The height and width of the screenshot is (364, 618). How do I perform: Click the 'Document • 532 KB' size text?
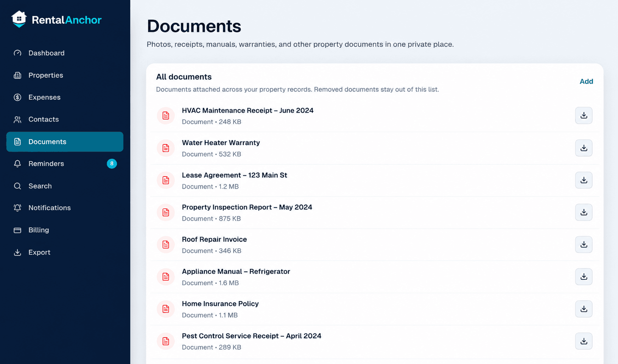[212, 154]
